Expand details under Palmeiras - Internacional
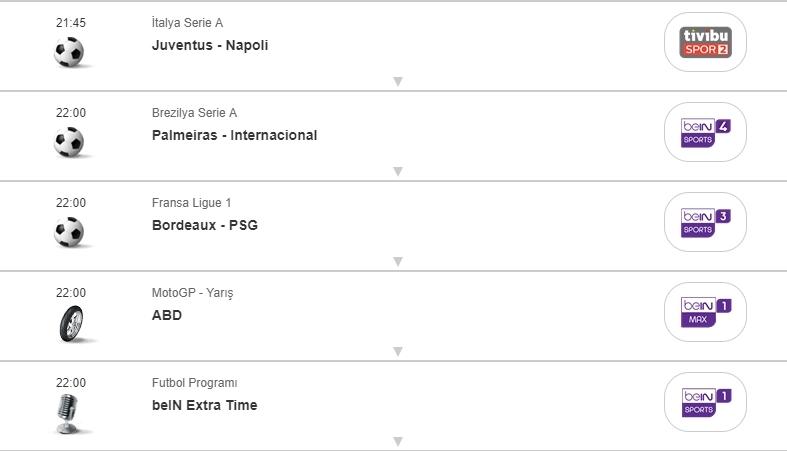The height and width of the screenshot is (451, 787). click(397, 172)
